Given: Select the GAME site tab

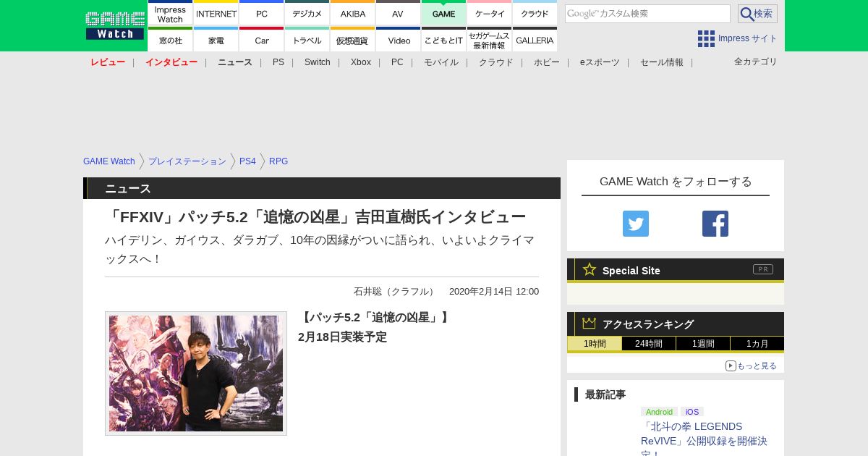Looking at the screenshot, I should click(x=443, y=13).
